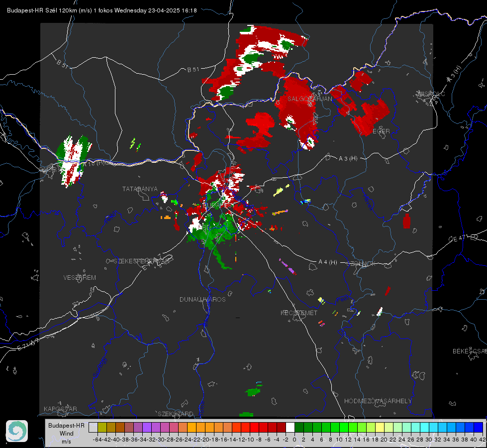Select the light gray swatch at legend start

(93, 428)
